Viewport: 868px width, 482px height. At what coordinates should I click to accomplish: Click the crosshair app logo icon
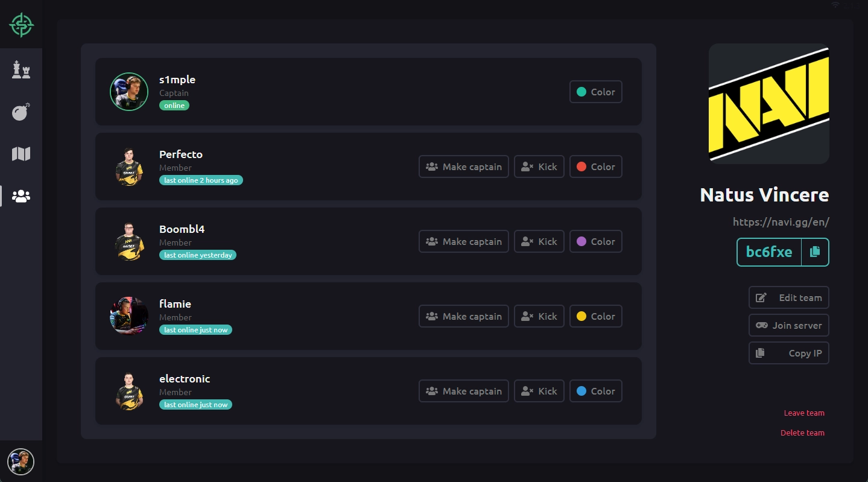pos(21,25)
